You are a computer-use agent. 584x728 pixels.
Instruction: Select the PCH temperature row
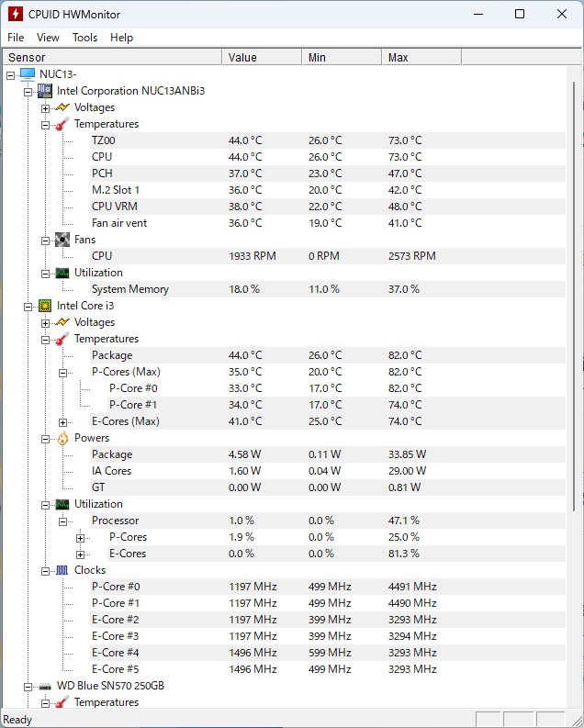click(x=328, y=174)
